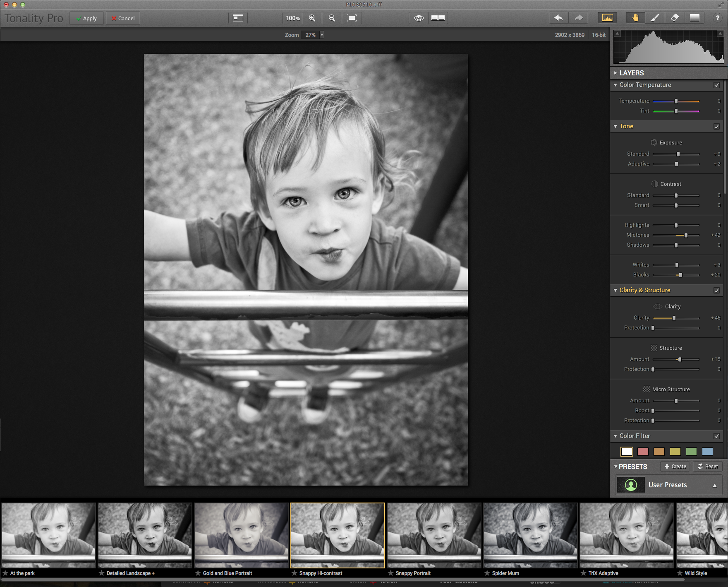Open side-by-side compare view
728x587 pixels.
[438, 18]
